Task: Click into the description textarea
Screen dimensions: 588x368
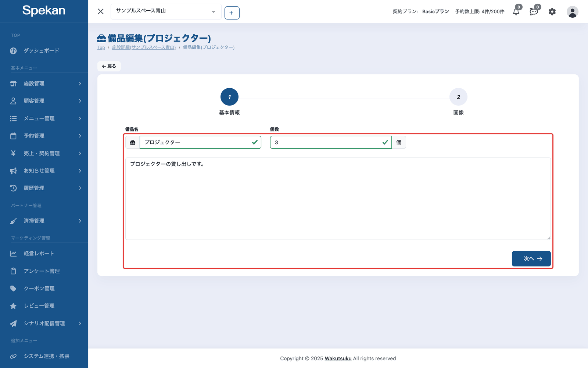Action: pos(338,199)
